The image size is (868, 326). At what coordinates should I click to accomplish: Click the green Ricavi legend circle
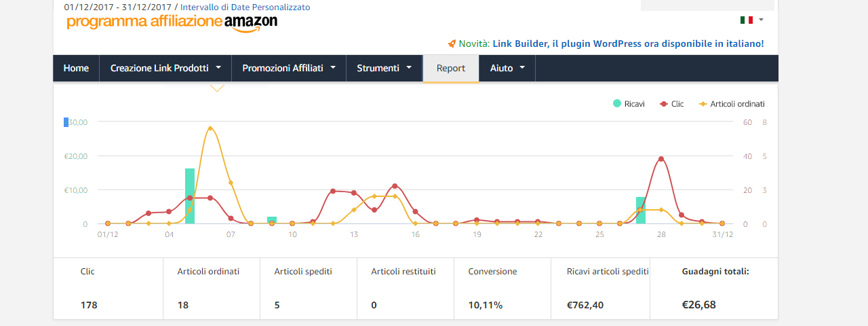(x=617, y=104)
